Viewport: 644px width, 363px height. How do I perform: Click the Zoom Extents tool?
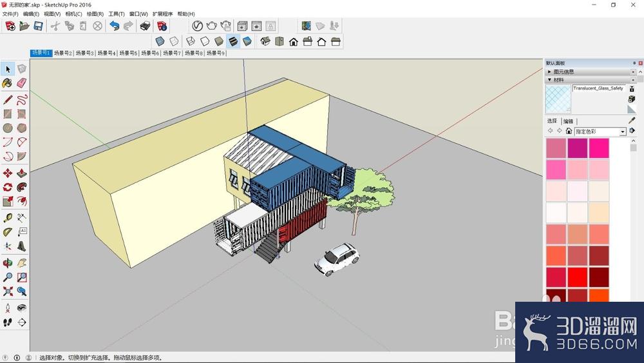click(7, 291)
